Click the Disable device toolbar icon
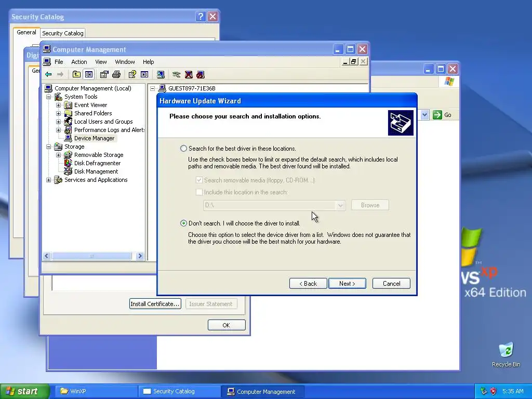The height and width of the screenshot is (399, 532). (x=201, y=74)
